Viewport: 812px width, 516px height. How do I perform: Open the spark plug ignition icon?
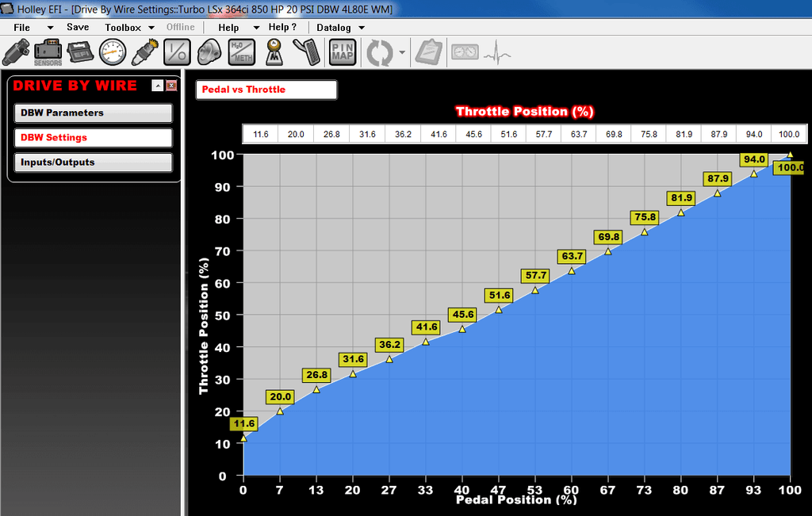[144, 53]
